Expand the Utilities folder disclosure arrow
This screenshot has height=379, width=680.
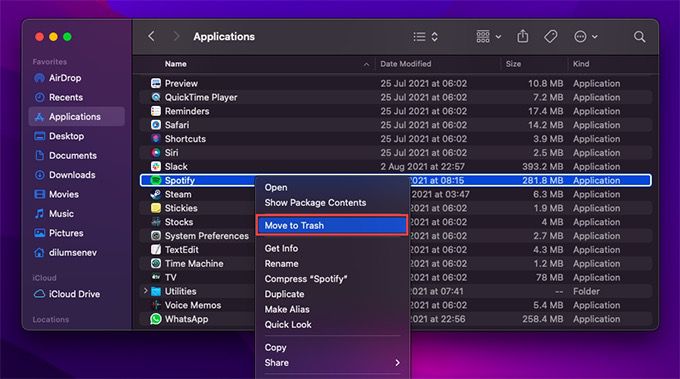pos(146,291)
